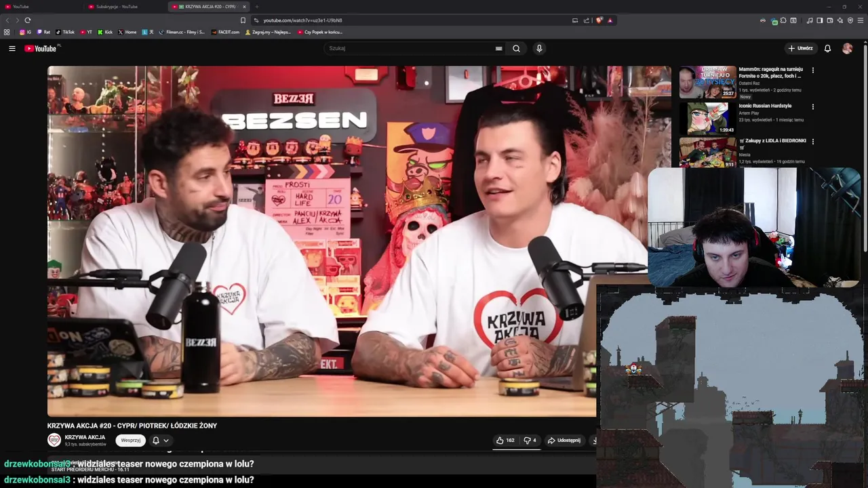Switch to the first YouTube tab

pos(41,7)
